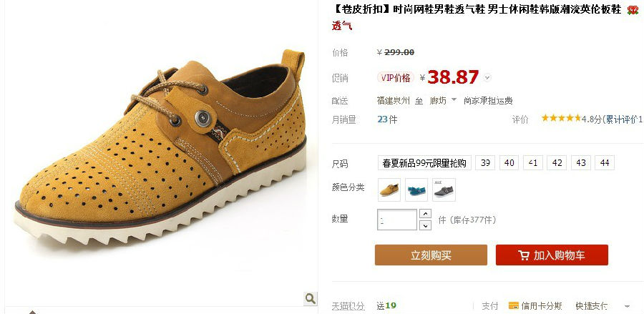Expand the payment options arrow after 快捷支付
The width and height of the screenshot is (644, 314).
[x=627, y=306]
